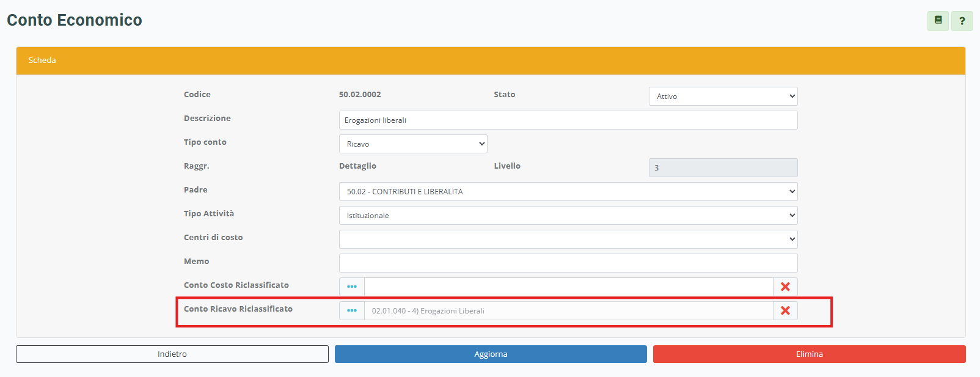Select the Livello field showing 3
The width and height of the screenshot is (980, 377).
723,167
